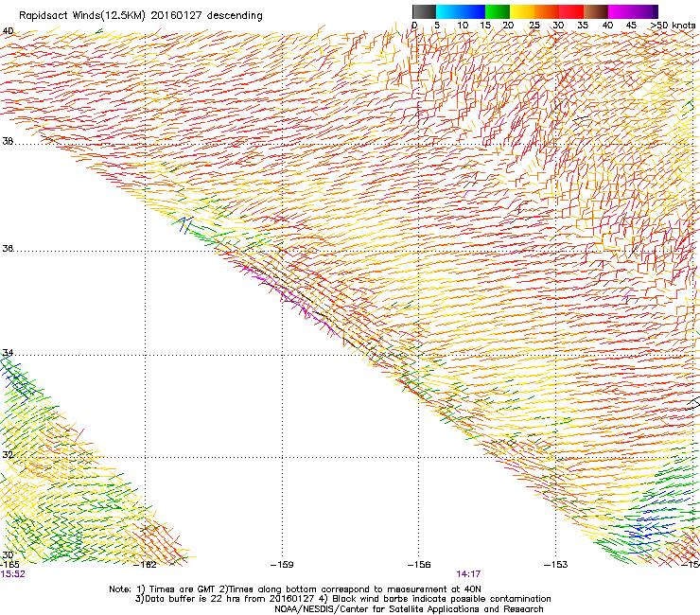700x615 pixels.
Task: Click the green 15-20 knots legend segment
Action: [x=498, y=11]
